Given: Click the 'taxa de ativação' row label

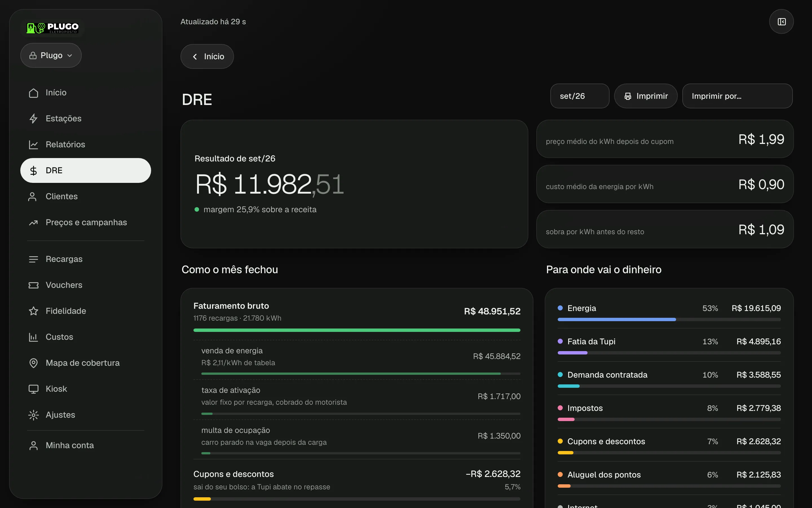Looking at the screenshot, I should tap(231, 390).
